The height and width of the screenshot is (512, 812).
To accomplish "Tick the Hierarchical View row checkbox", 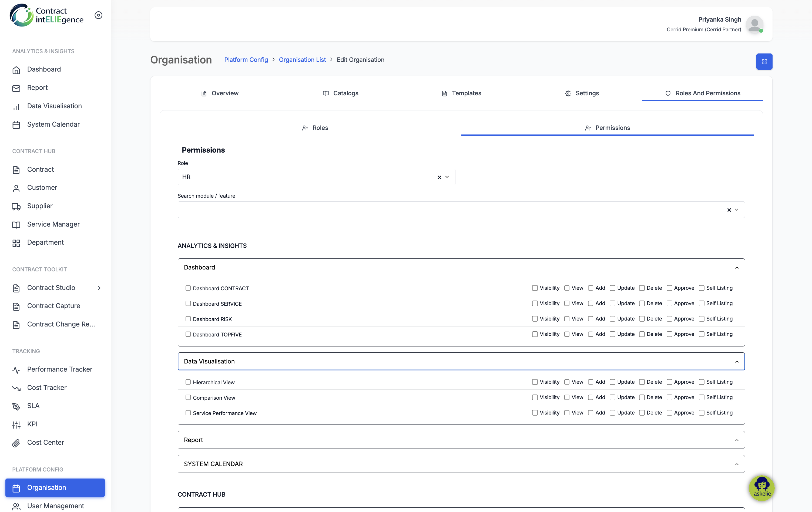I will click(188, 382).
